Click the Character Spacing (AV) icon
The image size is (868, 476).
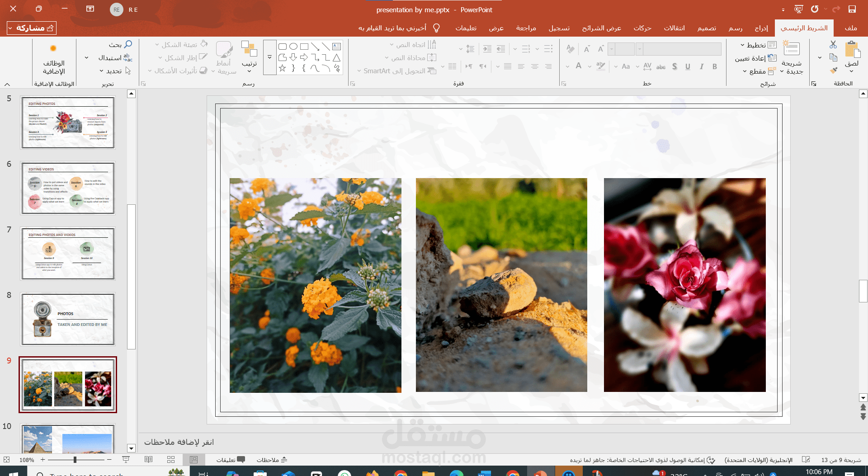click(x=647, y=66)
